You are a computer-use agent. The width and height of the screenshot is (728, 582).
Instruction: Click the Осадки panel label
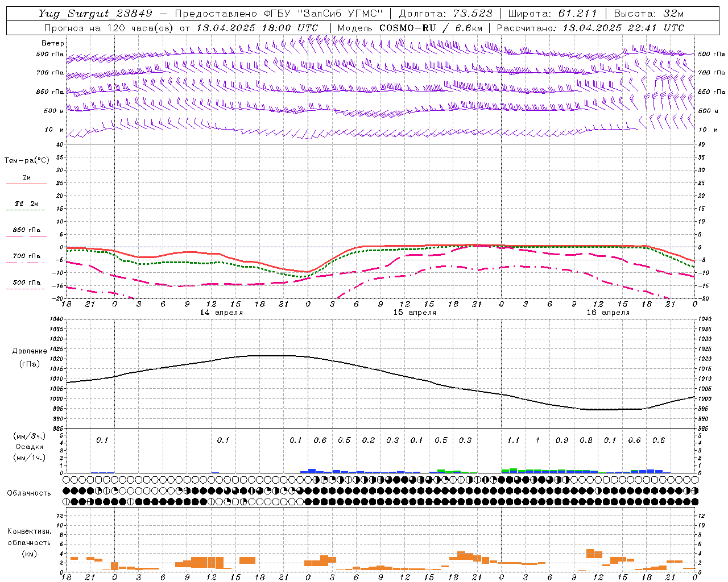30,447
